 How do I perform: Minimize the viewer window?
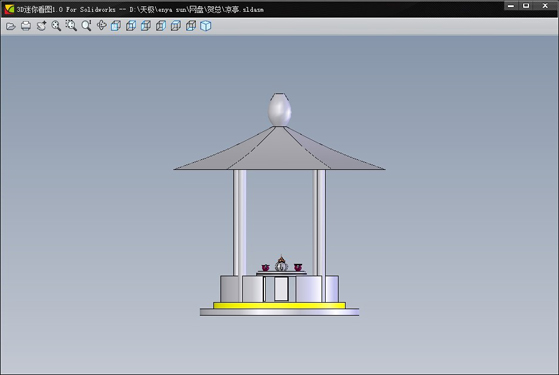pos(511,6)
